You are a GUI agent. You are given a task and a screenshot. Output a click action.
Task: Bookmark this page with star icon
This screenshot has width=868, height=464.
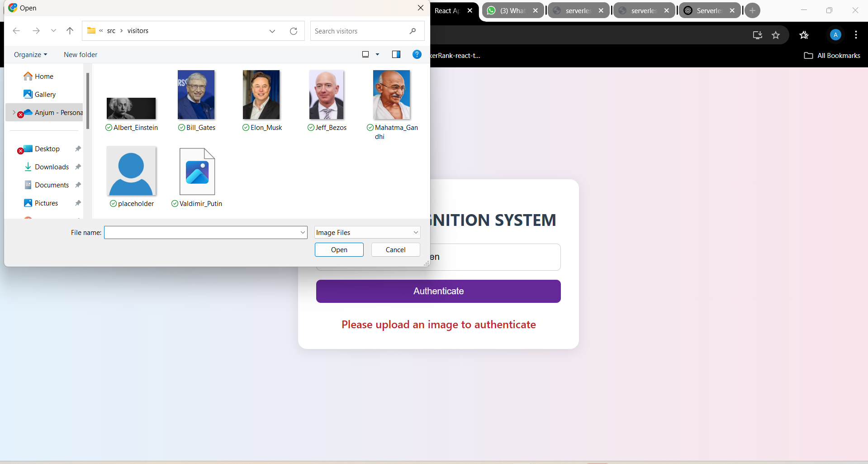(x=776, y=35)
